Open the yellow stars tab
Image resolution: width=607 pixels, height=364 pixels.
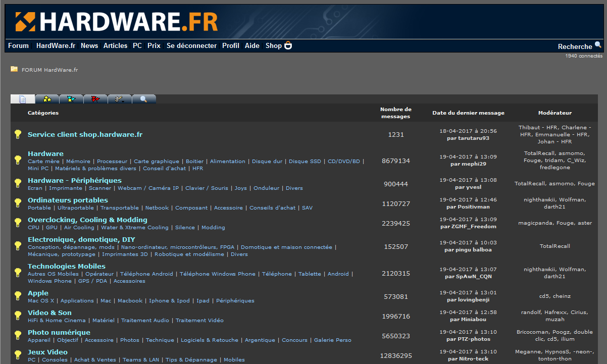[47, 99]
